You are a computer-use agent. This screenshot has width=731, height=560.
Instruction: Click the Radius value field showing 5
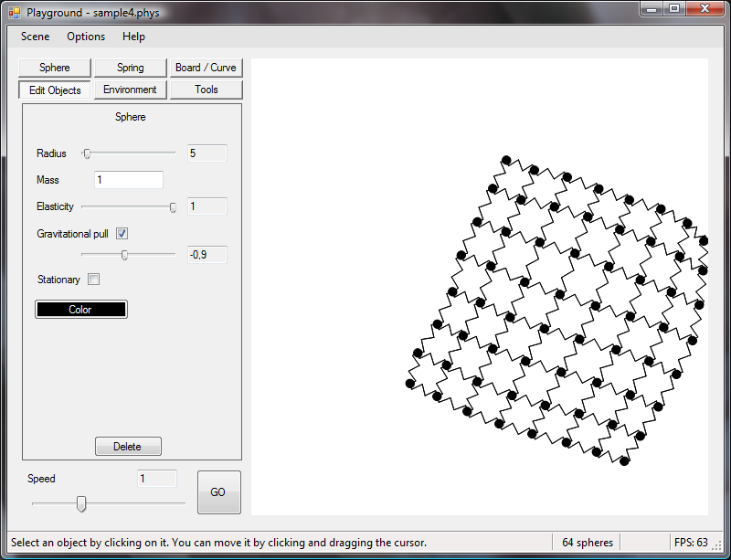(x=207, y=153)
